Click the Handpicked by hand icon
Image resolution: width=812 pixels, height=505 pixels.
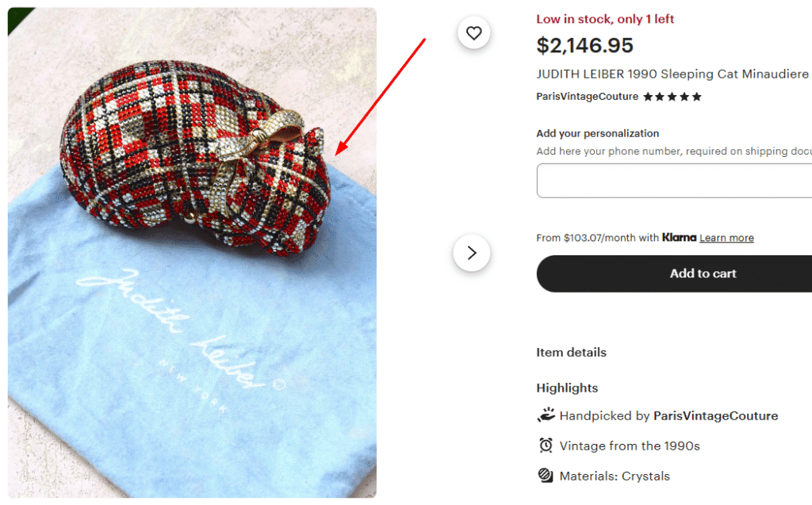(546, 415)
